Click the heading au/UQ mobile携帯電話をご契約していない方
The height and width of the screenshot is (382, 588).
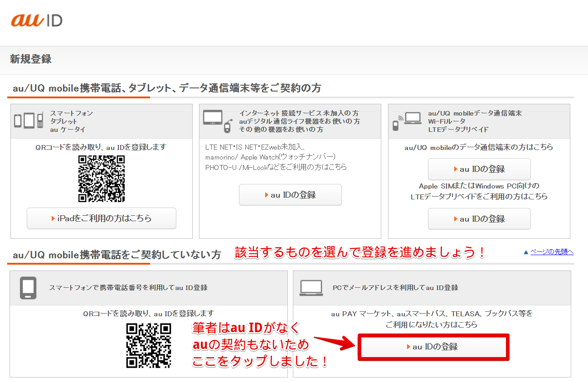[x=117, y=255]
